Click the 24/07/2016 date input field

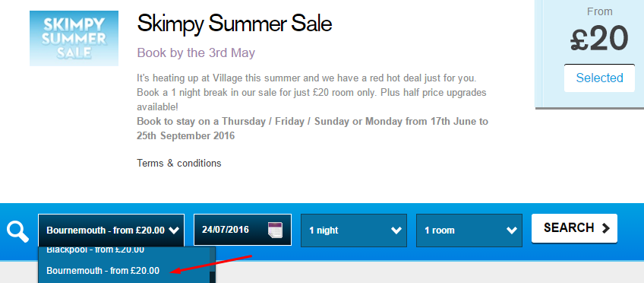tap(243, 230)
